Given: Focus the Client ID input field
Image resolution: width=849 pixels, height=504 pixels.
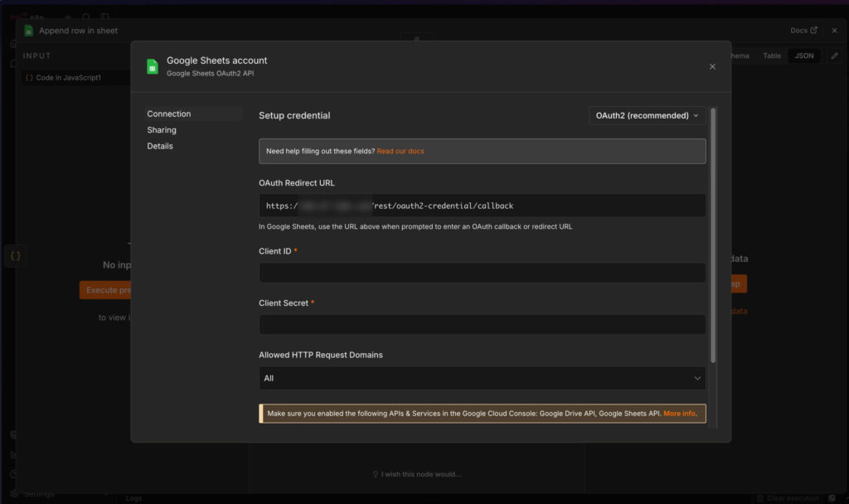Looking at the screenshot, I should (482, 272).
